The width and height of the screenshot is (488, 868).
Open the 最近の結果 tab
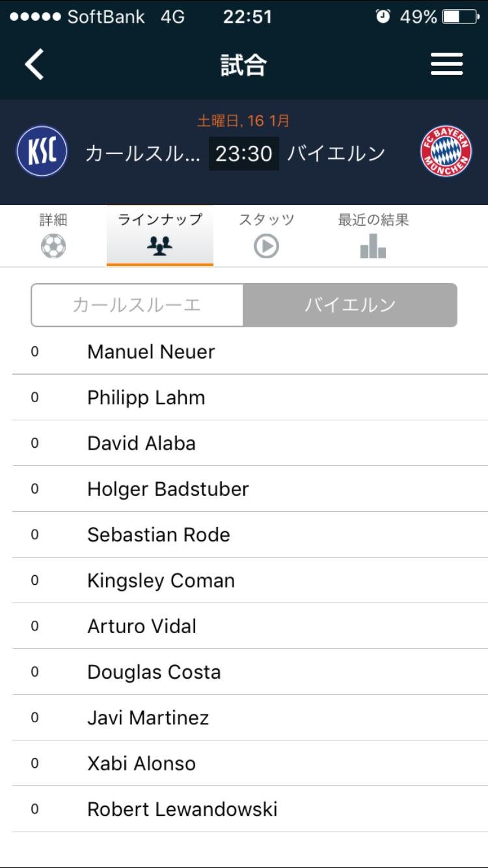point(373,220)
